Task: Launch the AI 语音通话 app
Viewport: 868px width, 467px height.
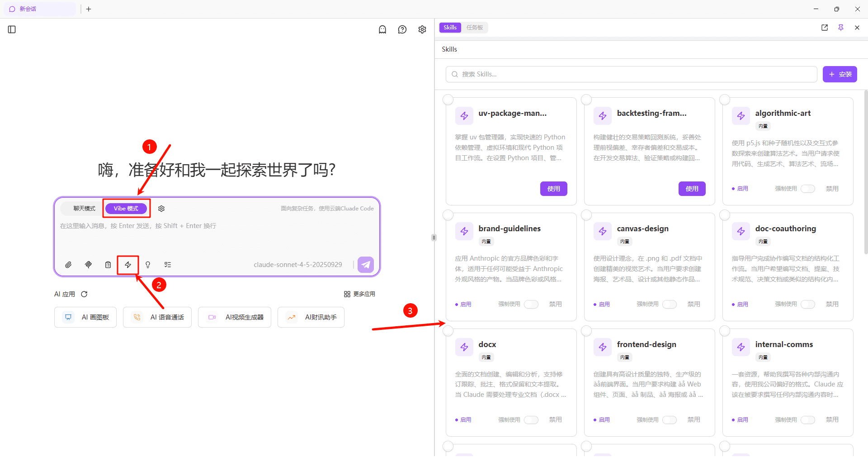Action: (x=157, y=317)
